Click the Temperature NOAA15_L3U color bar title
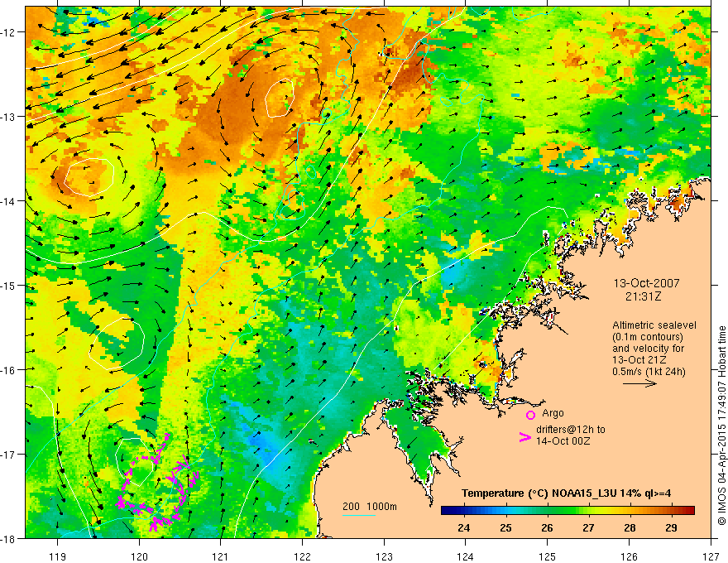728x563 pixels. click(x=566, y=493)
